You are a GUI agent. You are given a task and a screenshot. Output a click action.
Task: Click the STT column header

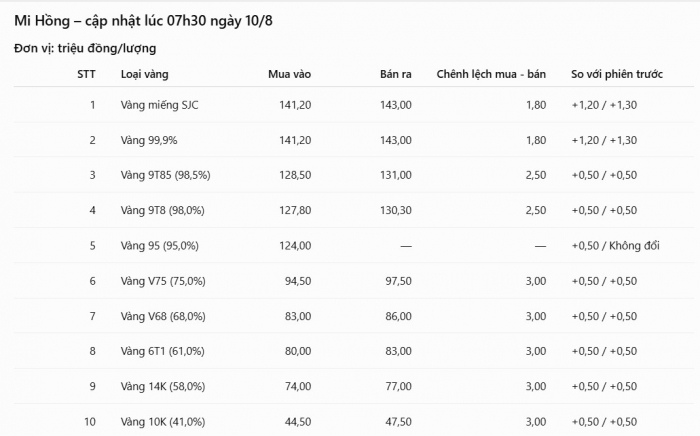(x=86, y=74)
